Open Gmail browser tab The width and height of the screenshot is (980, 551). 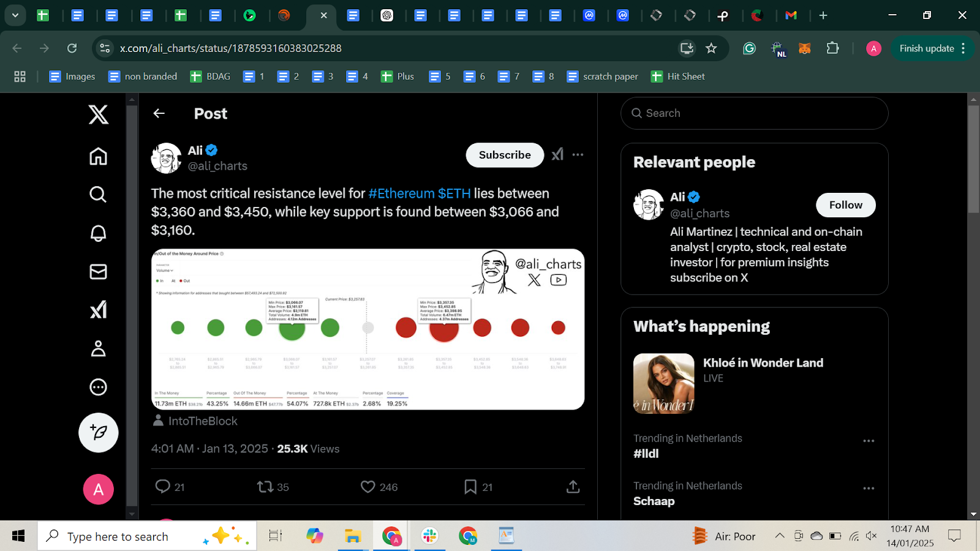coord(791,15)
